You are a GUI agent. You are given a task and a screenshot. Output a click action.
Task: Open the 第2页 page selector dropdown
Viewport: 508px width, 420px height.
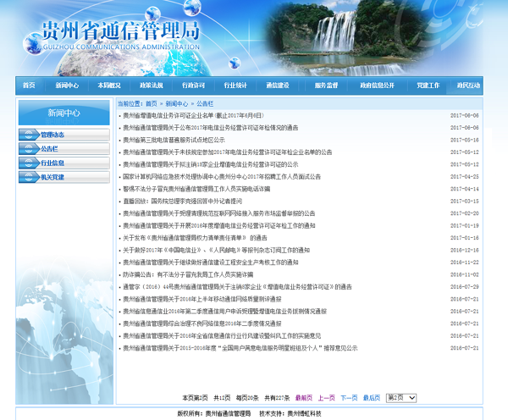click(x=400, y=397)
